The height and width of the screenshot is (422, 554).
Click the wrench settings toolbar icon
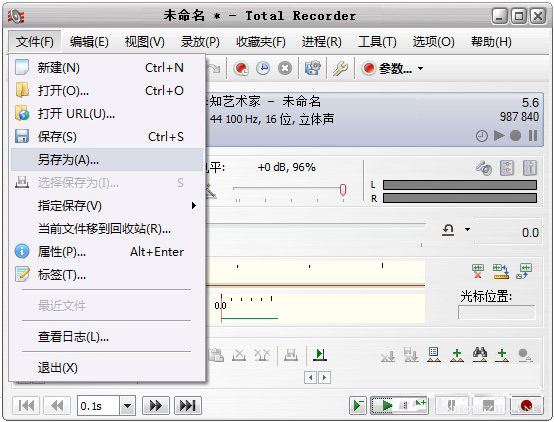point(340,68)
